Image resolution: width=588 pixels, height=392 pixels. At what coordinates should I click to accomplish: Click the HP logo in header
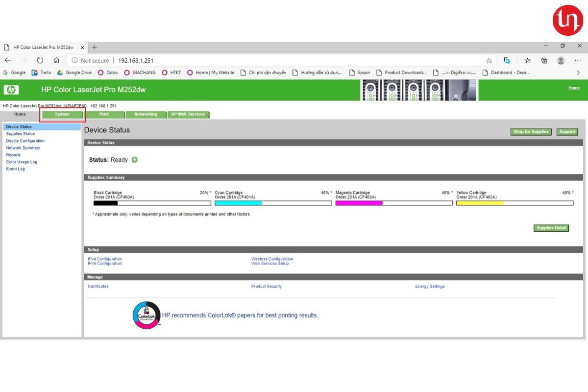[11, 90]
